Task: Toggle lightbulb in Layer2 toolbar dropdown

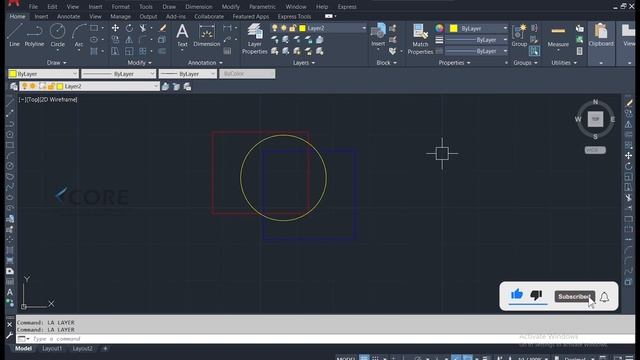Action: pyautogui.click(x=24, y=86)
